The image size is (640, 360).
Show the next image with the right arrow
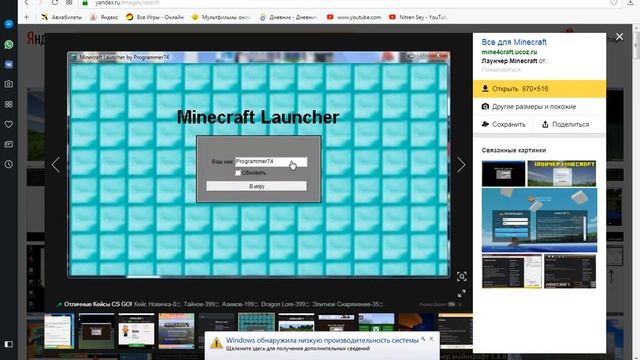pos(461,165)
